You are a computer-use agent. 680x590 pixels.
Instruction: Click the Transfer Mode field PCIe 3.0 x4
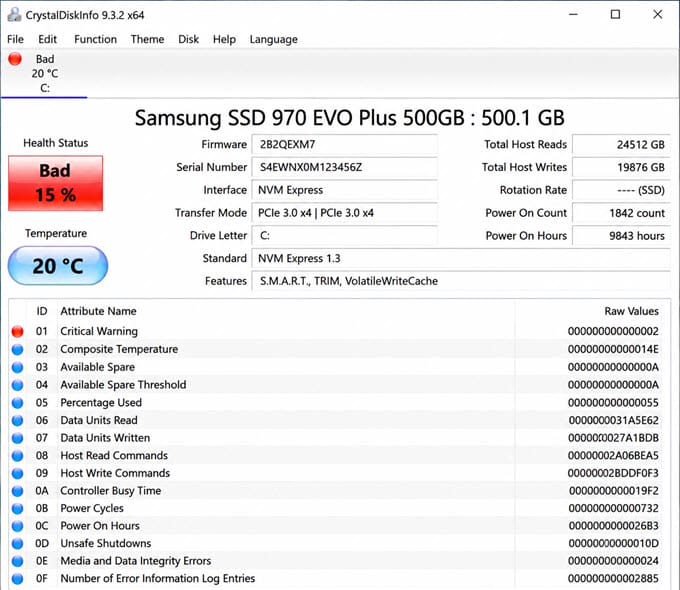[344, 213]
